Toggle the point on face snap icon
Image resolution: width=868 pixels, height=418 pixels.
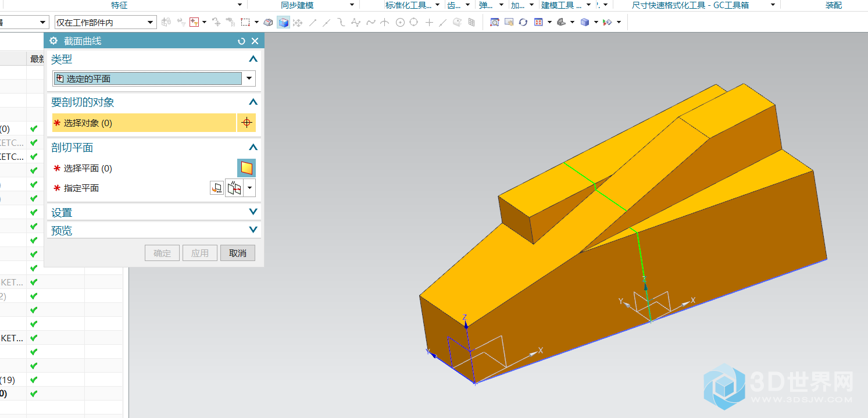pyautogui.click(x=457, y=23)
